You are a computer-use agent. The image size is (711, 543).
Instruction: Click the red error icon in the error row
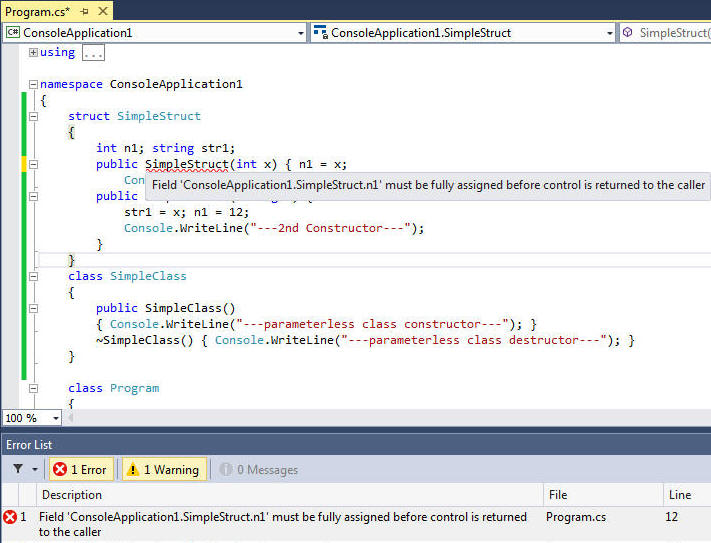pos(10,517)
